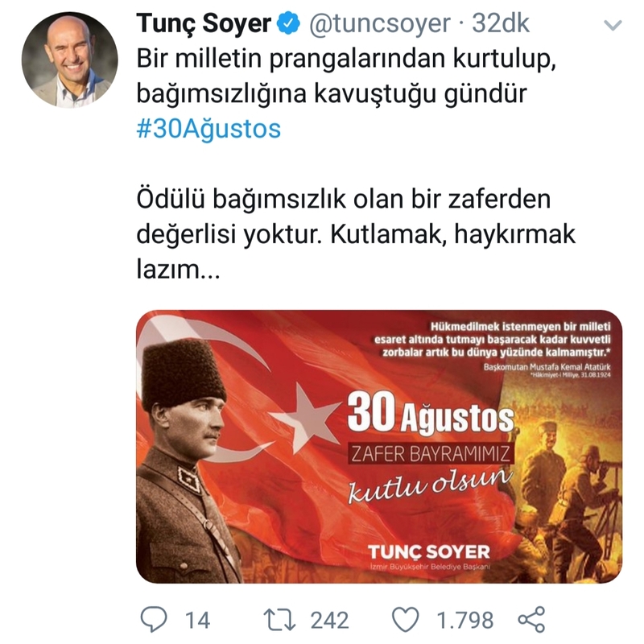Open Tunç Soyer's profile photo
Viewport: 644px width, 644px height.
(x=69, y=60)
